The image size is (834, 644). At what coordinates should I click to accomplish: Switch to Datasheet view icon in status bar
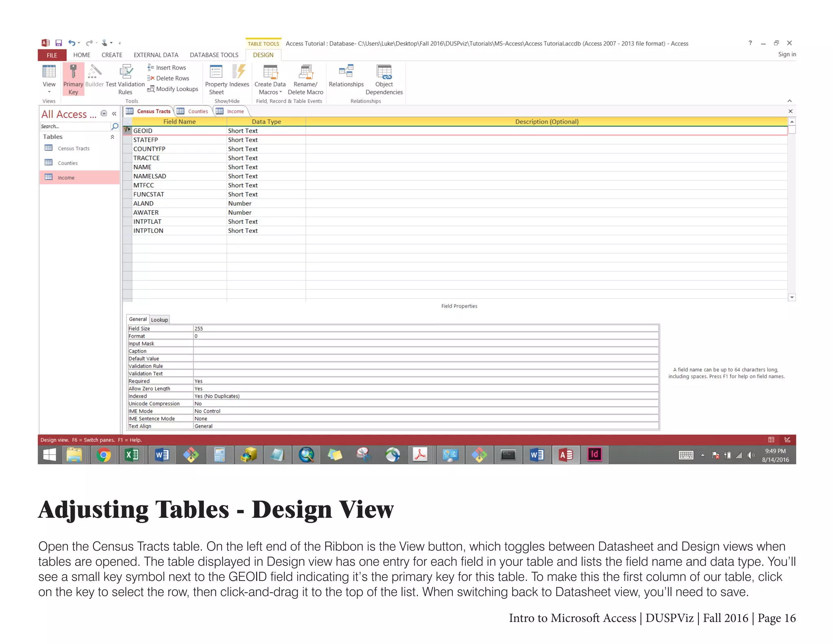tap(771, 440)
